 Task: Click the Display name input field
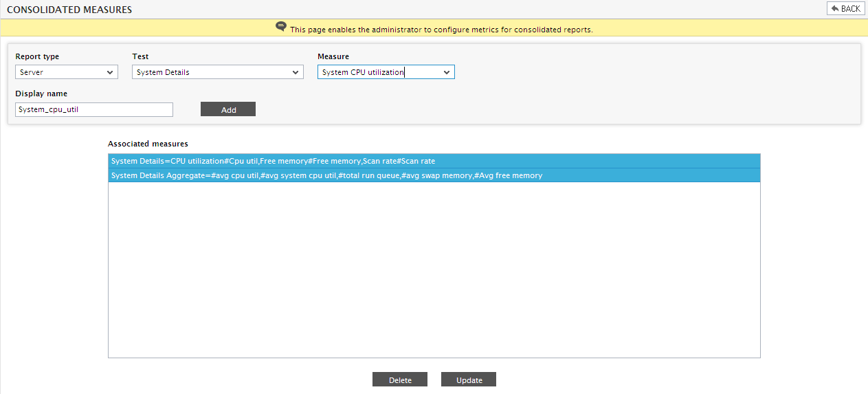(94, 109)
